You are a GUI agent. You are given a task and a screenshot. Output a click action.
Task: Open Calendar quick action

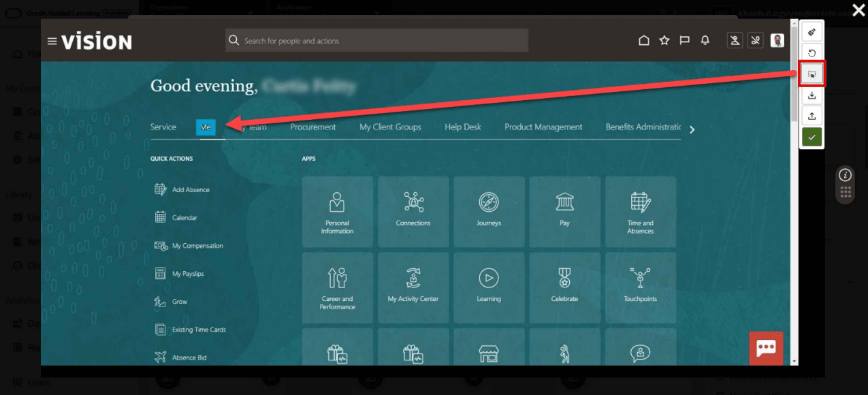tap(176, 217)
